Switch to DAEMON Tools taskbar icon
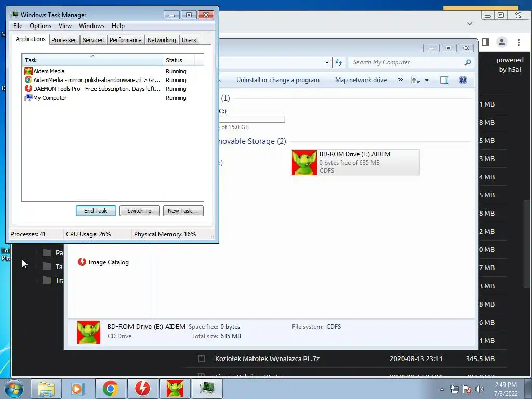 coord(142,389)
